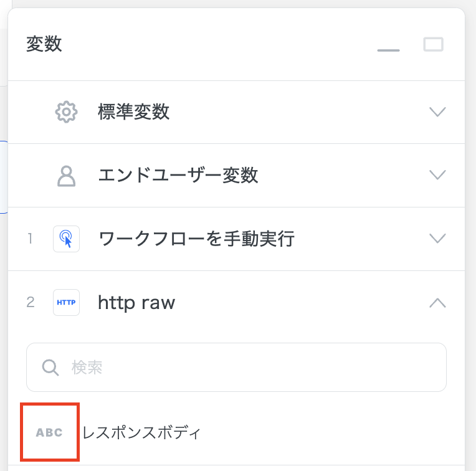The height and width of the screenshot is (471, 476).
Task: Click the manual trigger cursor icon
Action: click(x=66, y=239)
